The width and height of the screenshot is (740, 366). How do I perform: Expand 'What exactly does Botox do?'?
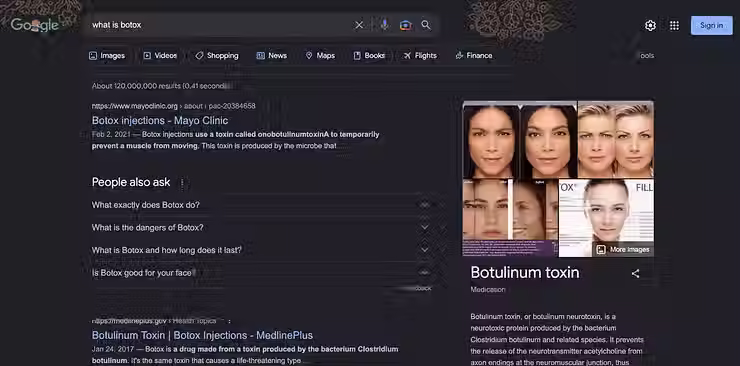(x=263, y=205)
